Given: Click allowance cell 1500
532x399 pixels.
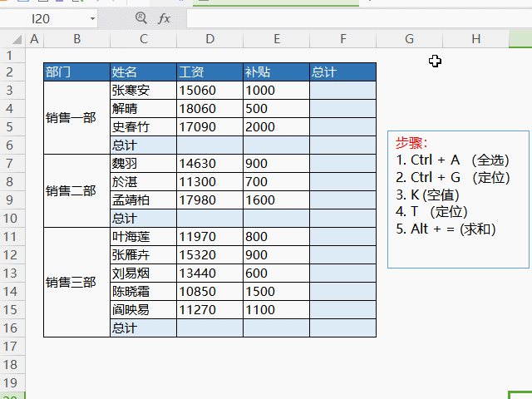Looking at the screenshot, I should 277,292.
